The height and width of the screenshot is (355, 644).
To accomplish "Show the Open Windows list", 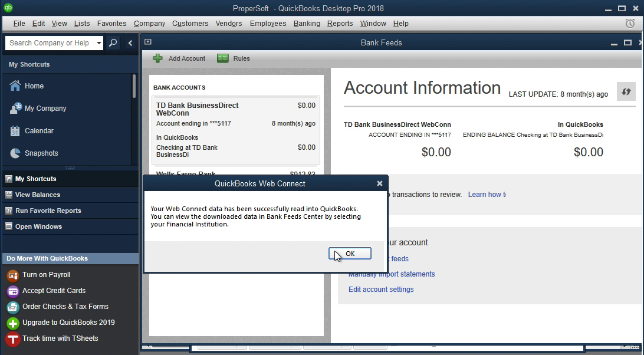I will point(71,226).
